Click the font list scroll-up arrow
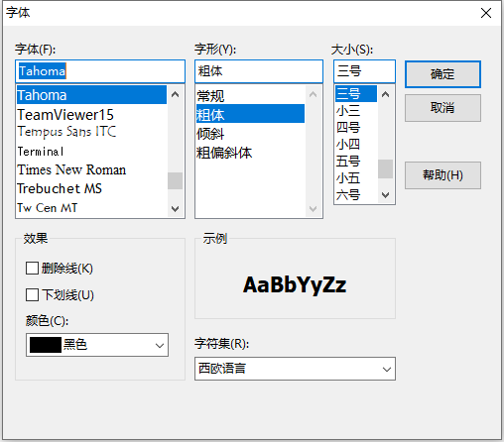The width and height of the screenshot is (504, 442). [x=176, y=94]
